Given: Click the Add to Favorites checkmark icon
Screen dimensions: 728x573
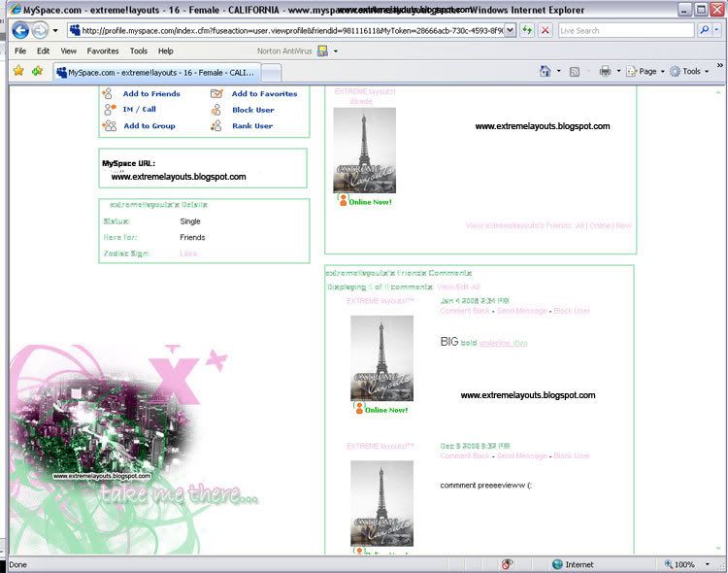Looking at the screenshot, I should point(216,93).
